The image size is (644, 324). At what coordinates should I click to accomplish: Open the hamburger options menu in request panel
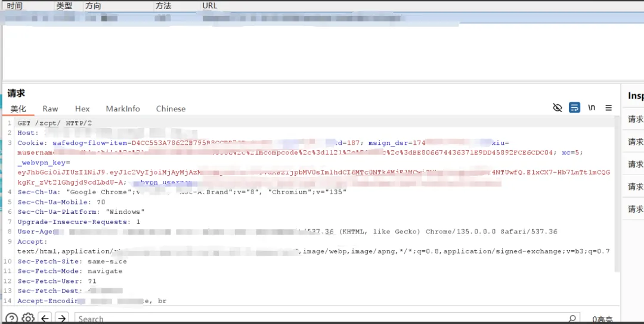pos(609,108)
